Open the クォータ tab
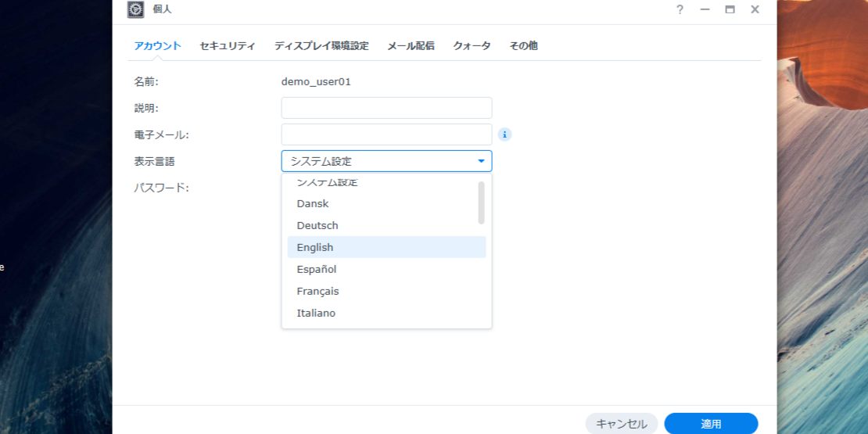The width and height of the screenshot is (868, 434). click(472, 45)
